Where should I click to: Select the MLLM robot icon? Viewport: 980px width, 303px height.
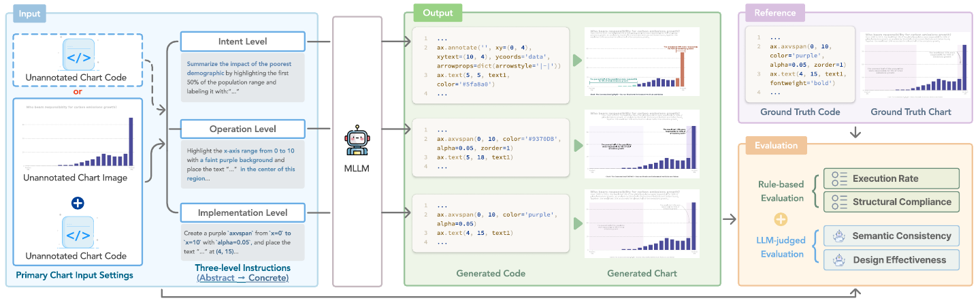tap(359, 140)
